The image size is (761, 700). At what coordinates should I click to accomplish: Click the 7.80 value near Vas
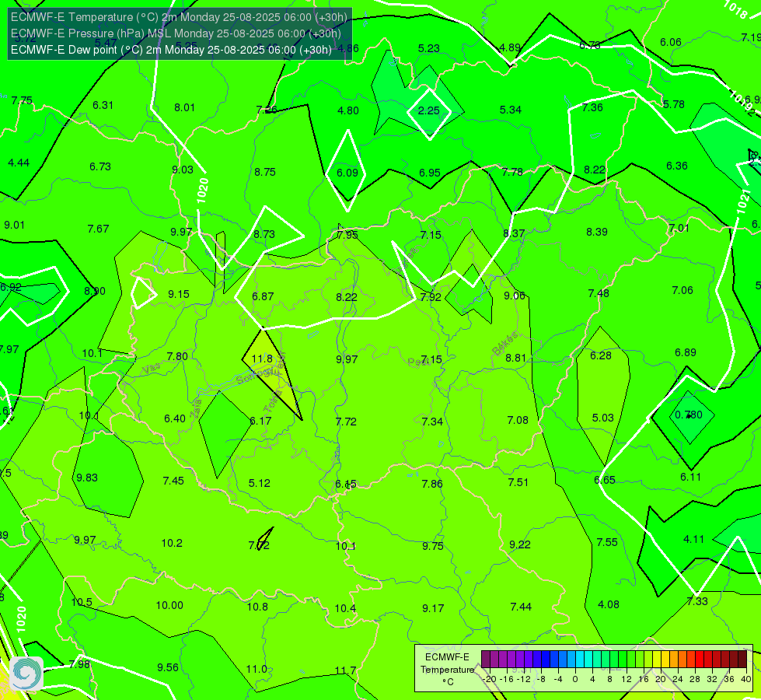(x=177, y=356)
